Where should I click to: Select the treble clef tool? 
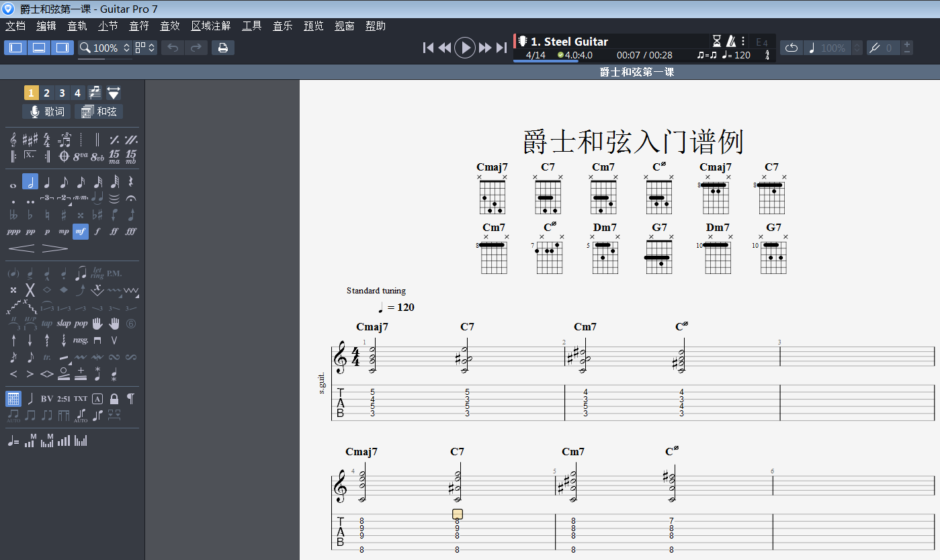point(13,140)
